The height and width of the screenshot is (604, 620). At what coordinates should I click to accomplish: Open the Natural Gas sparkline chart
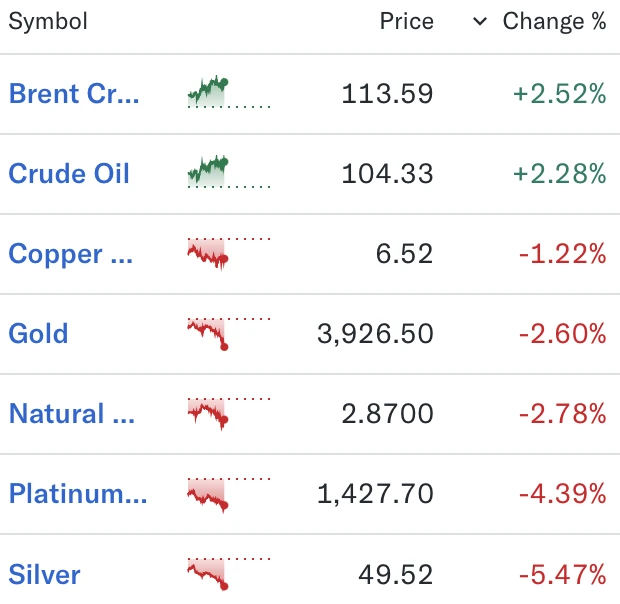(x=229, y=414)
